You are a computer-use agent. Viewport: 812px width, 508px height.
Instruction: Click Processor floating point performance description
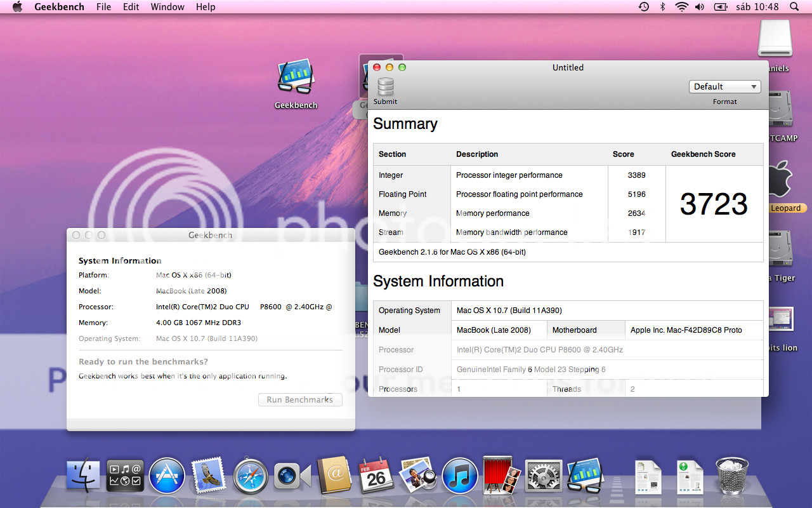(x=519, y=194)
